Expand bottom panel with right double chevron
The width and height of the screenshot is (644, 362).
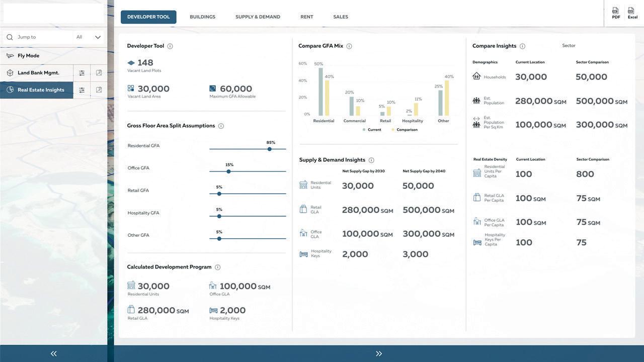click(x=379, y=353)
